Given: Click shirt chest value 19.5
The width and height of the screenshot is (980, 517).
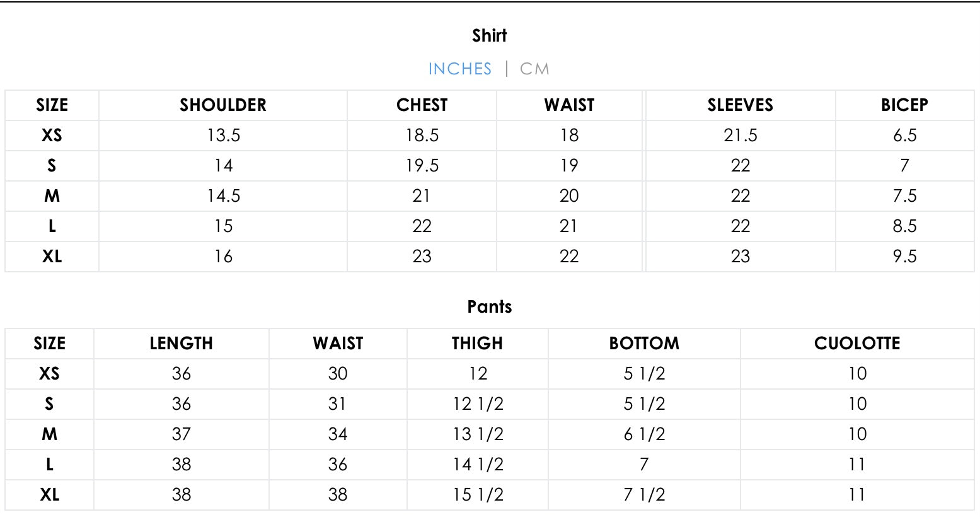Looking at the screenshot, I should (422, 166).
